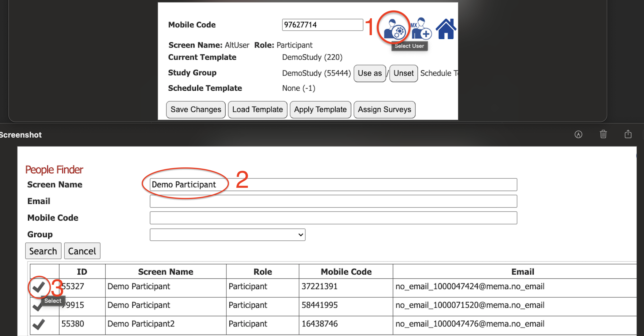Go to home via house icon

(x=446, y=29)
